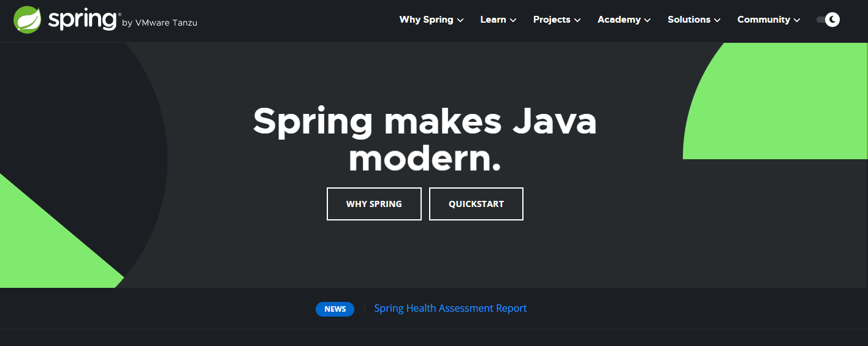Click the Spring leaf logo icon

pos(28,20)
